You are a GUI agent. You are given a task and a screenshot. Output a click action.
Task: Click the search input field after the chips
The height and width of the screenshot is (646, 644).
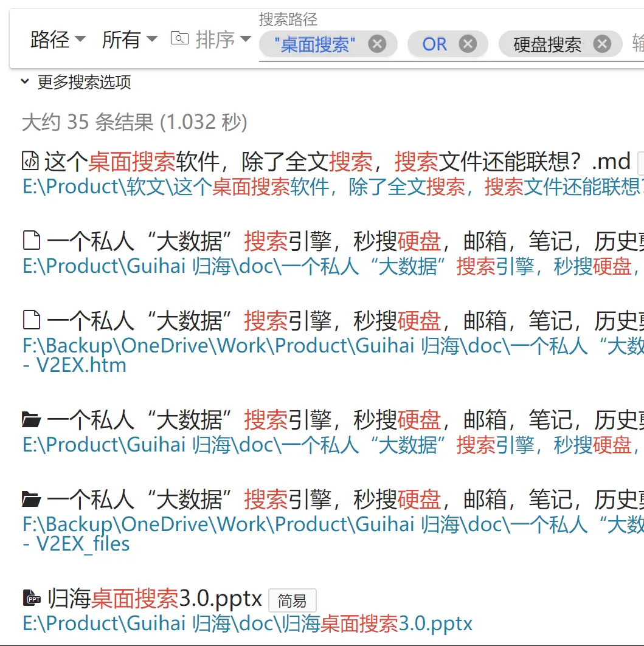[x=637, y=44]
